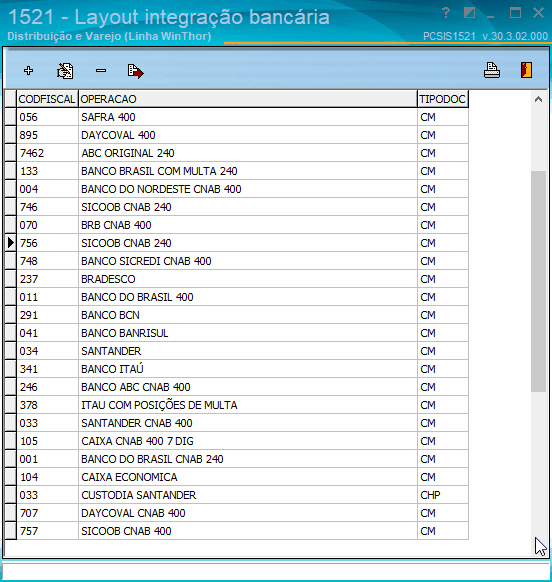Sort by OPERACAO column header
The width and height of the screenshot is (552, 582).
coord(248,99)
